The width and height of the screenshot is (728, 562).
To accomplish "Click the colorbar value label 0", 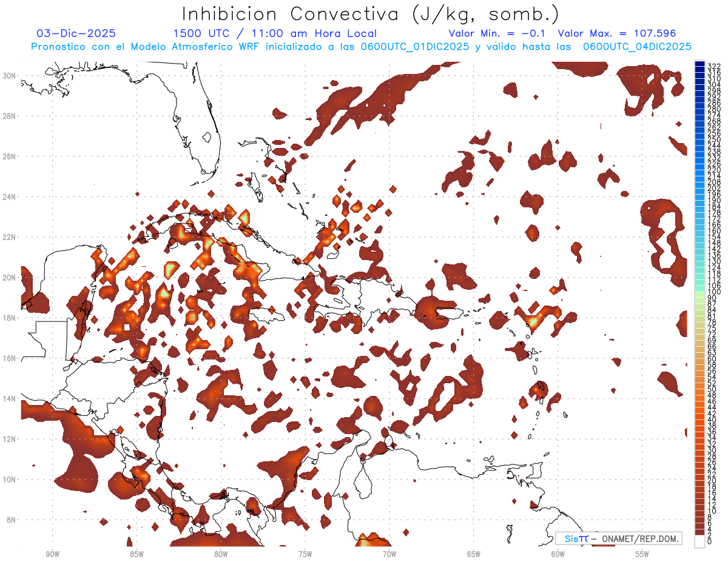I will tap(710, 542).
